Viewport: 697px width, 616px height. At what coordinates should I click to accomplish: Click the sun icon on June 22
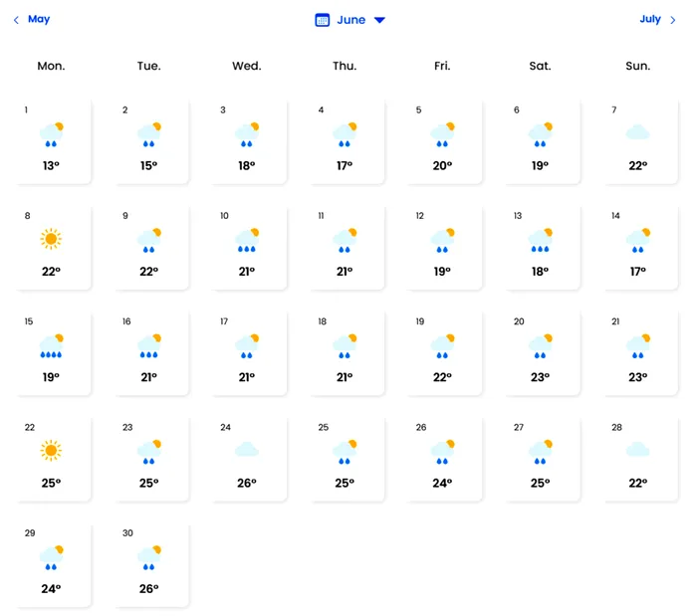[x=51, y=451]
